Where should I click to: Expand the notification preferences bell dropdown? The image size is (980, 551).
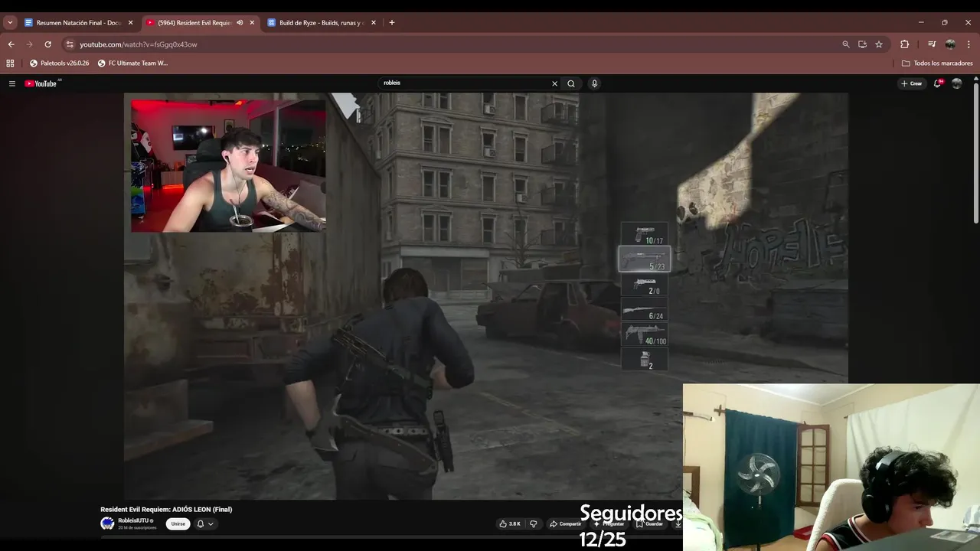[205, 523]
